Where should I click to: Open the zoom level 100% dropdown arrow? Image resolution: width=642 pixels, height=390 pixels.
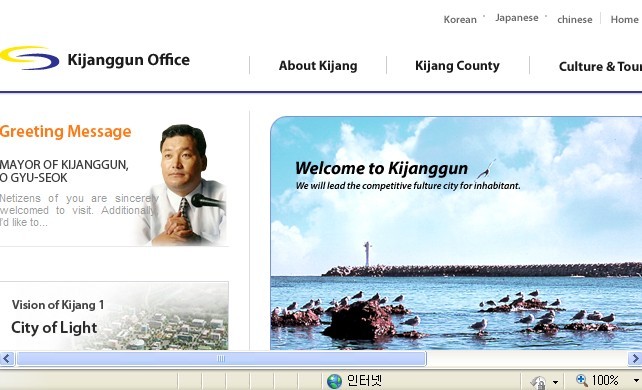tap(636, 381)
